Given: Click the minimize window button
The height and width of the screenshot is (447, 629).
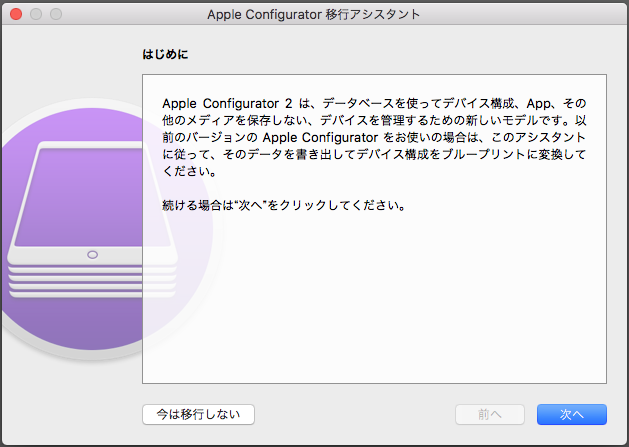Looking at the screenshot, I should (36, 14).
